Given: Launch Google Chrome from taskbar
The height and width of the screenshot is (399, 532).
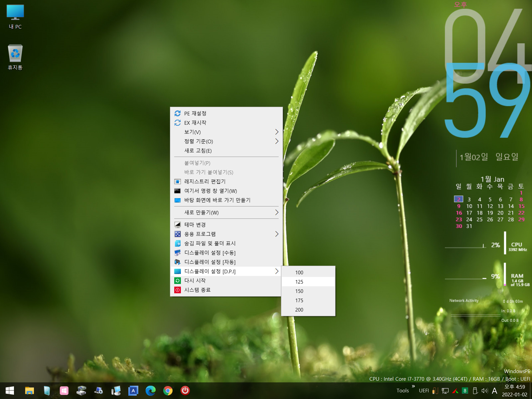Looking at the screenshot, I should [x=168, y=391].
